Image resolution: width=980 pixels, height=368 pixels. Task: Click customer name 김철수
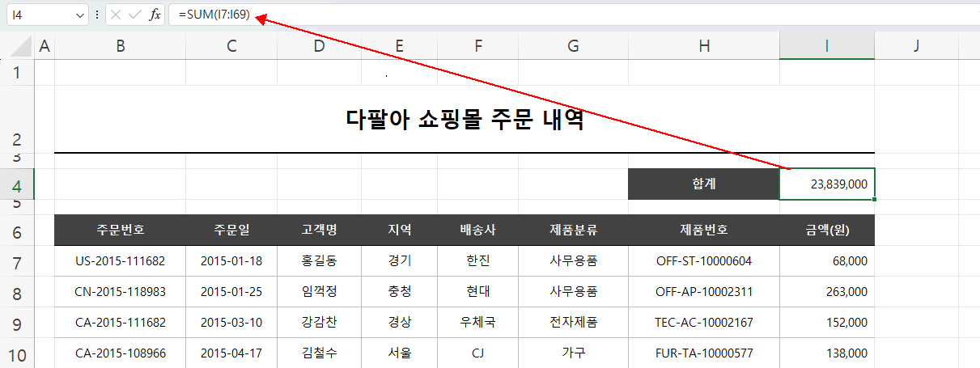pos(319,353)
